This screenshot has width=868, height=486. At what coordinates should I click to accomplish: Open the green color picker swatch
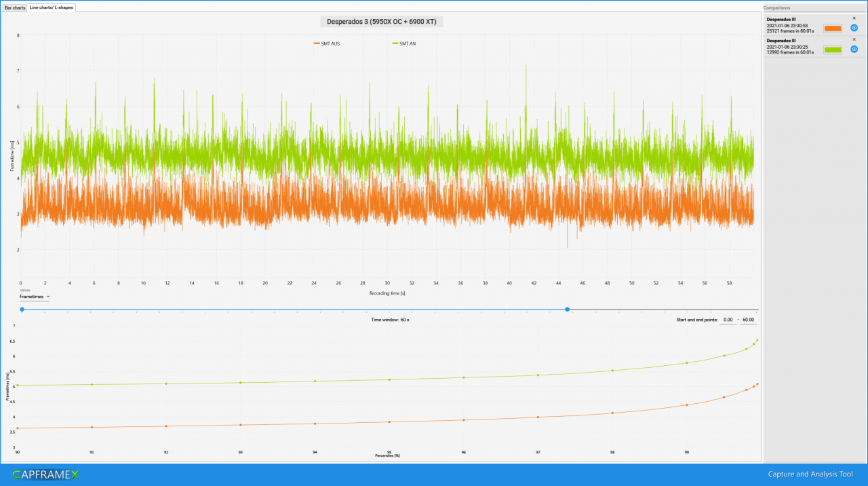point(833,50)
